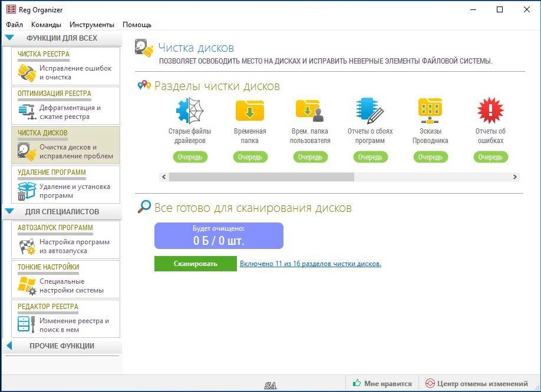Click the disk cleaner header icon

[144, 48]
